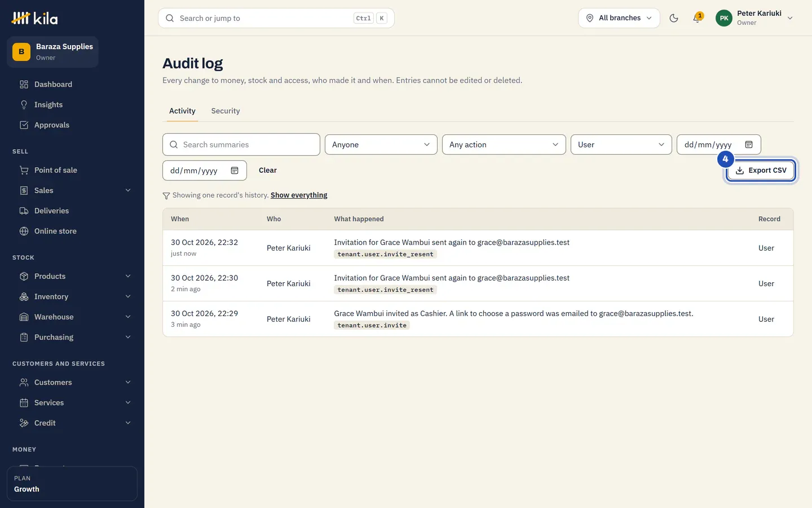Open the User record type dropdown
The width and height of the screenshot is (812, 508).
(621, 144)
